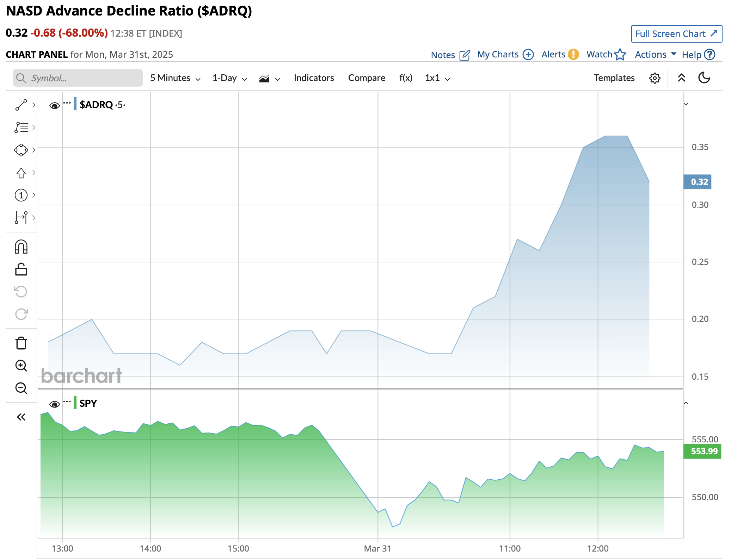Open the 1x1 grid layout dropdown

pyautogui.click(x=437, y=78)
